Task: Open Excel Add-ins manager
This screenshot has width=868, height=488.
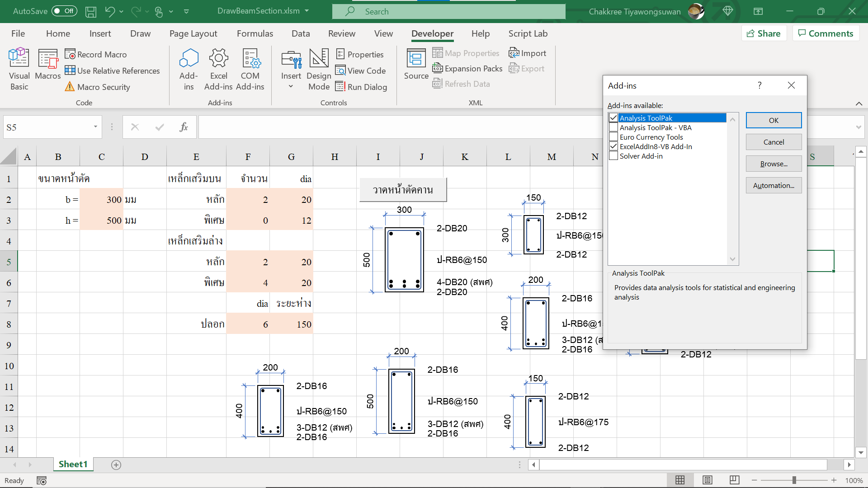Action: coord(218,69)
